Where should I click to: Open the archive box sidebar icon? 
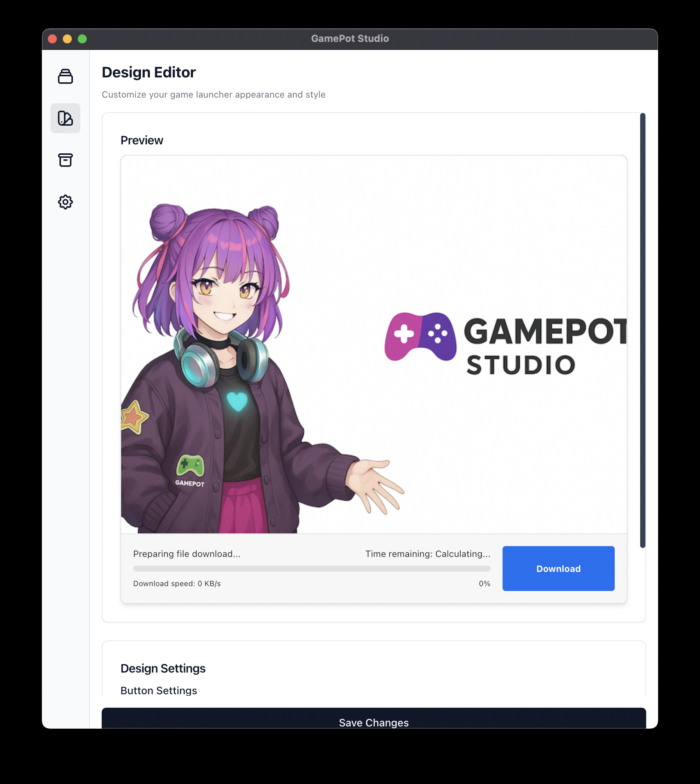65,160
